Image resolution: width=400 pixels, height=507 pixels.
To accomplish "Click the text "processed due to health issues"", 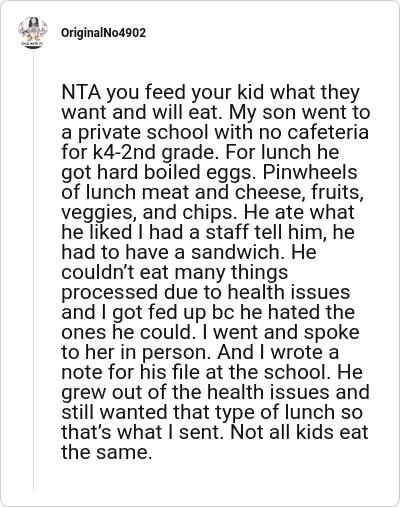I will 206,292.
